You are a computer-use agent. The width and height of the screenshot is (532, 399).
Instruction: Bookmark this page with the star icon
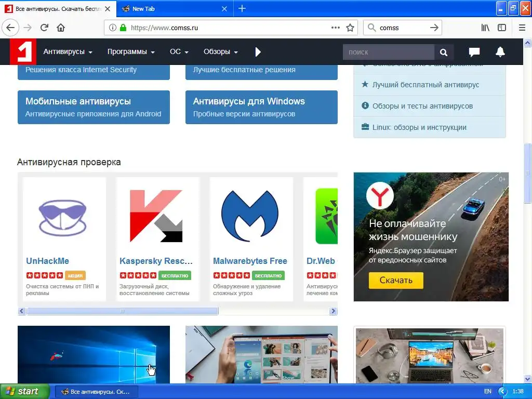click(350, 28)
